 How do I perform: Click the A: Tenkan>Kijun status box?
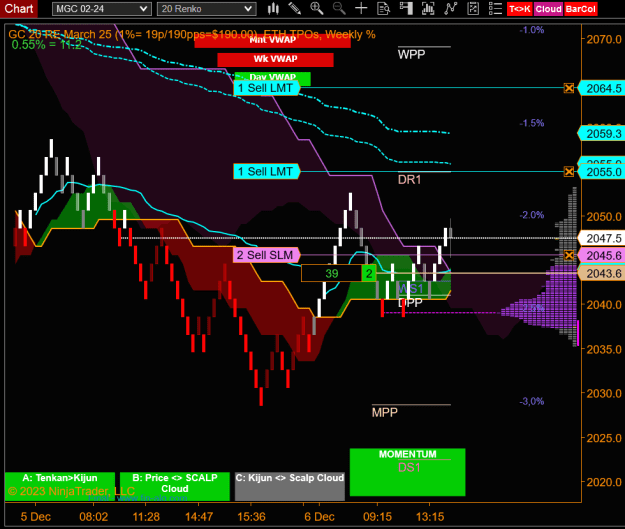click(x=60, y=486)
